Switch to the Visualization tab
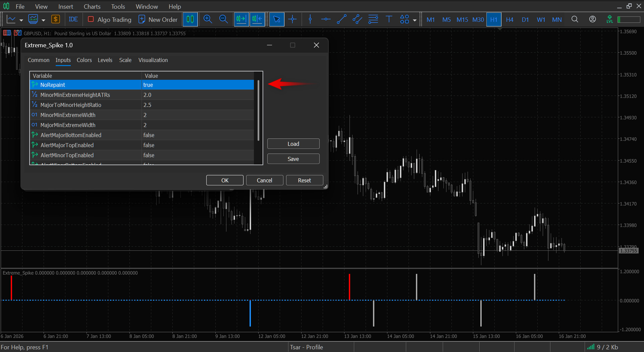The image size is (644, 352). pos(153,60)
